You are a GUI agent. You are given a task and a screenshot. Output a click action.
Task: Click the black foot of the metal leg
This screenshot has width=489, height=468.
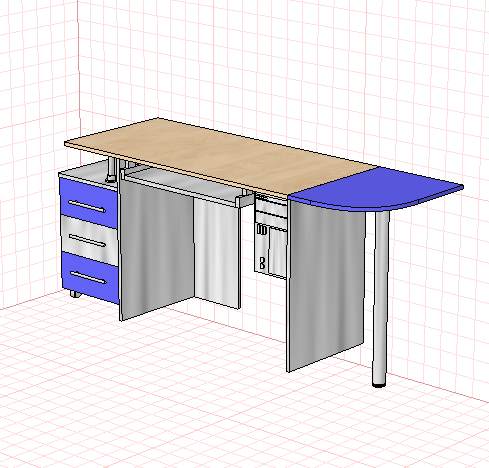(x=379, y=386)
